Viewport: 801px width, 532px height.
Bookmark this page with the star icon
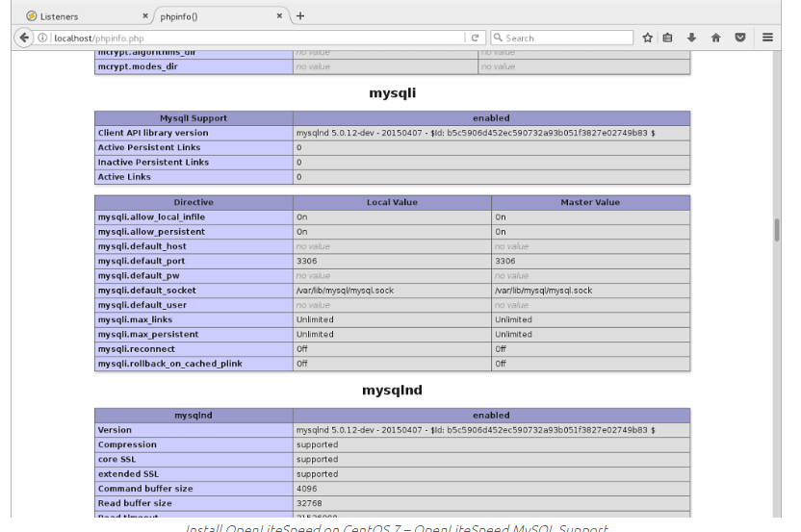[x=647, y=38]
